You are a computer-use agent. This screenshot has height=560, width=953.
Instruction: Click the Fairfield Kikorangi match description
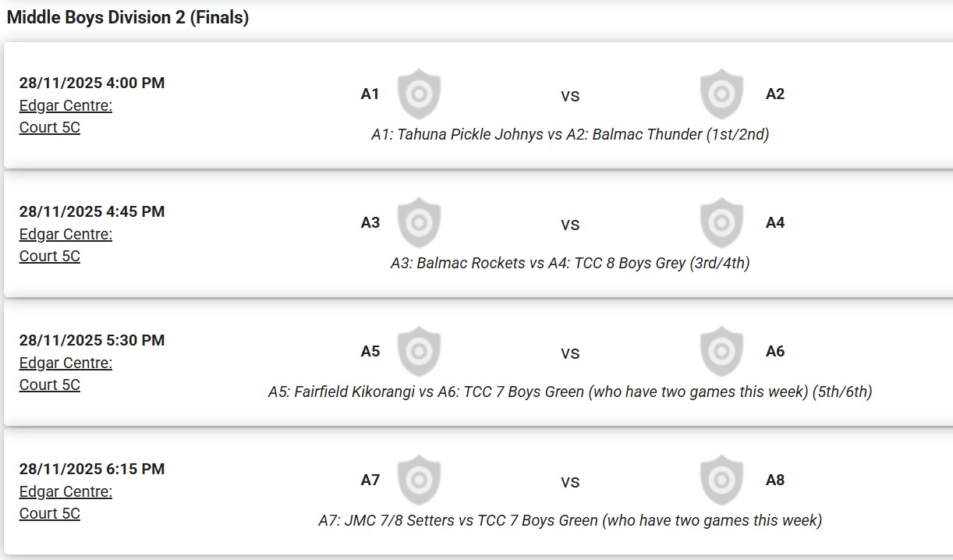pos(570,392)
